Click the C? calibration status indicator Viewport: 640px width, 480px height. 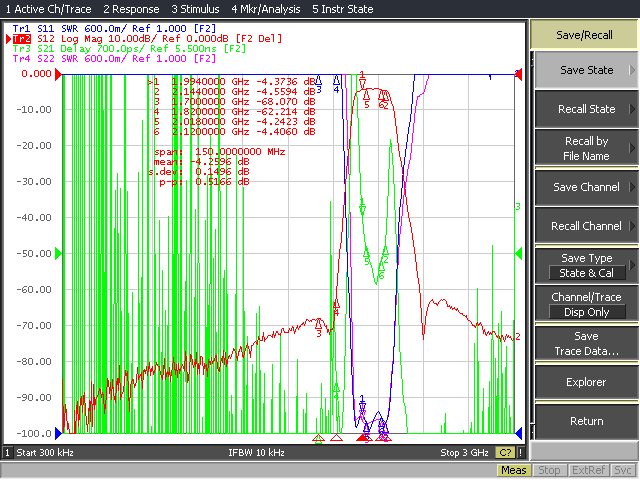[505, 453]
